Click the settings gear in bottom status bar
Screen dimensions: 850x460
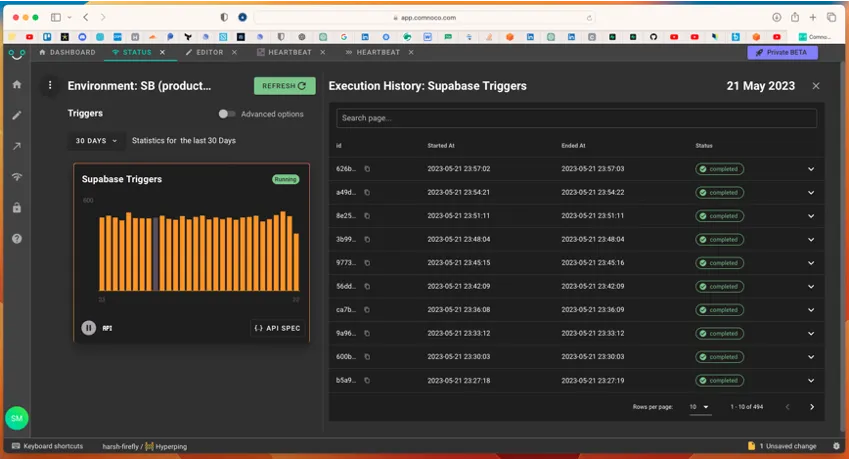(835, 446)
